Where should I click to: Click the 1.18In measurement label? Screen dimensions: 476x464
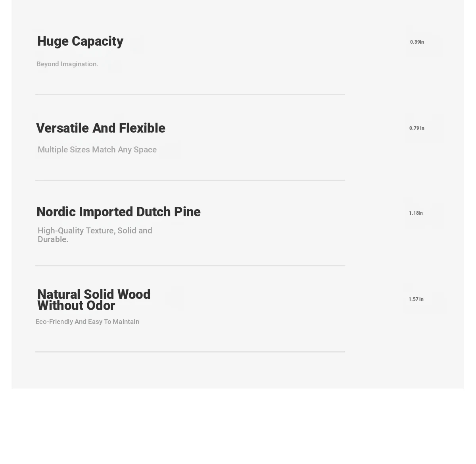pyautogui.click(x=416, y=213)
